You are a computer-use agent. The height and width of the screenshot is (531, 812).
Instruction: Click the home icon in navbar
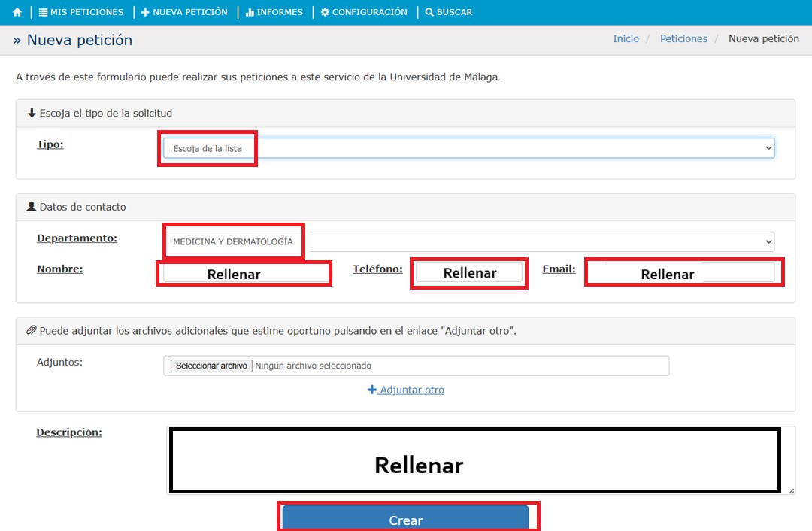tap(17, 12)
